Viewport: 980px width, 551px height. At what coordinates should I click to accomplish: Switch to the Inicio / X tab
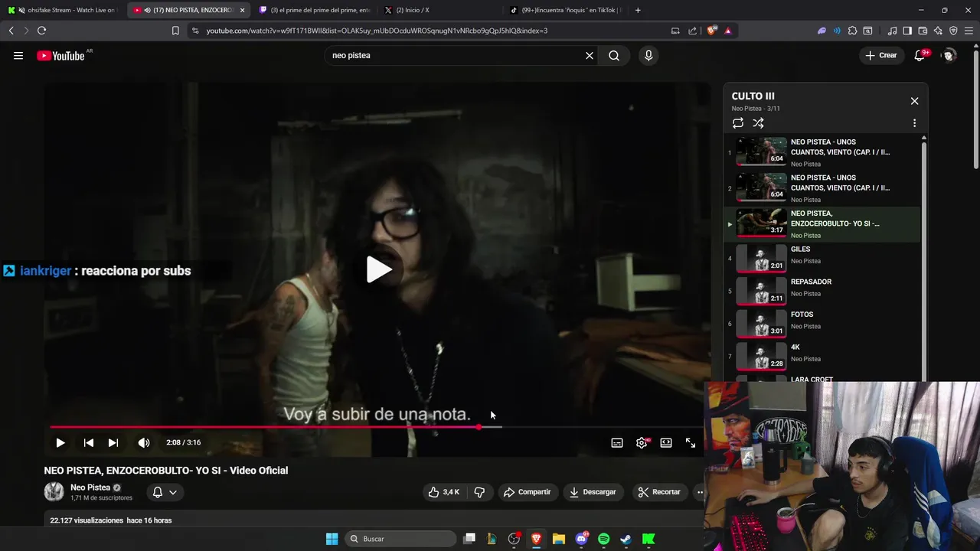(x=440, y=10)
